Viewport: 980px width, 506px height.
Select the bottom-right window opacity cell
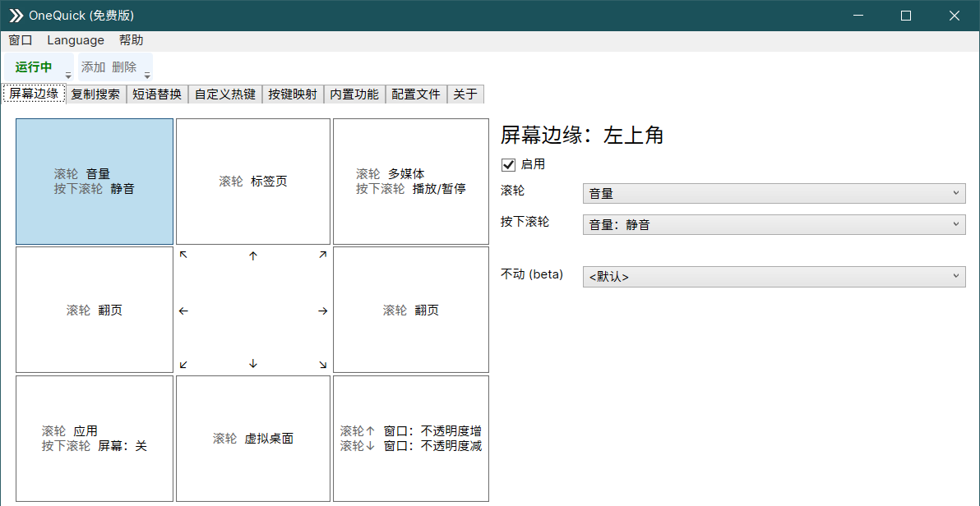[x=410, y=438]
